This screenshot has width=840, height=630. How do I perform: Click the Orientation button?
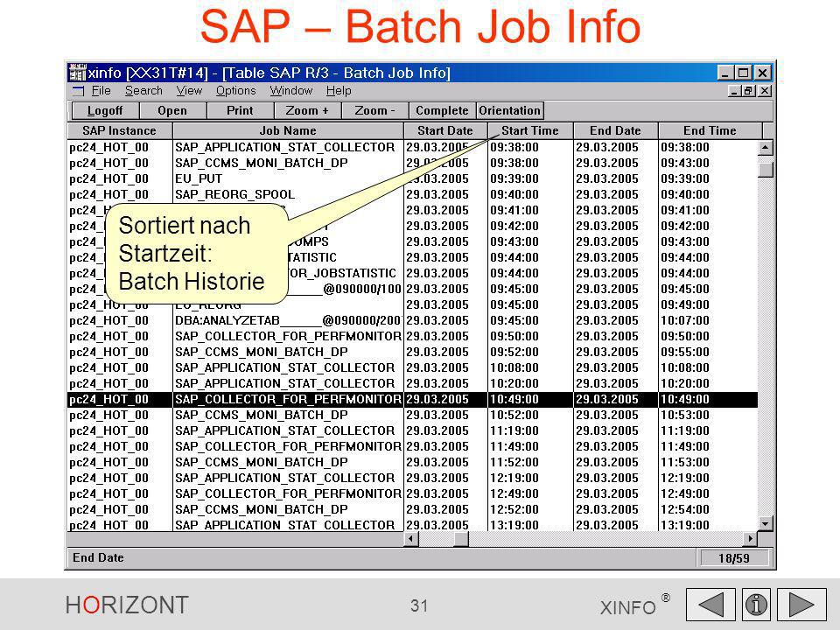coord(509,111)
